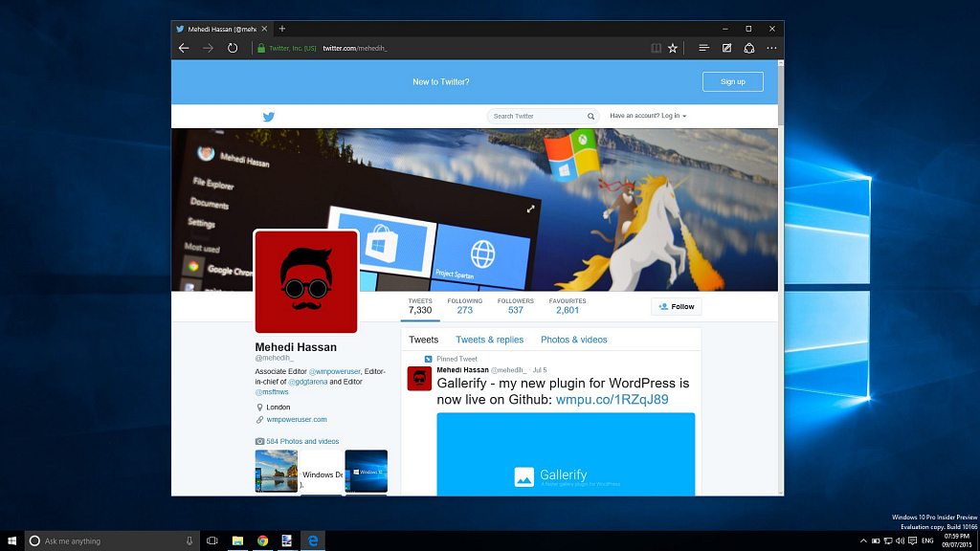980x551 pixels.
Task: Open Microsoft Edge taskbar icon
Action: click(313, 541)
